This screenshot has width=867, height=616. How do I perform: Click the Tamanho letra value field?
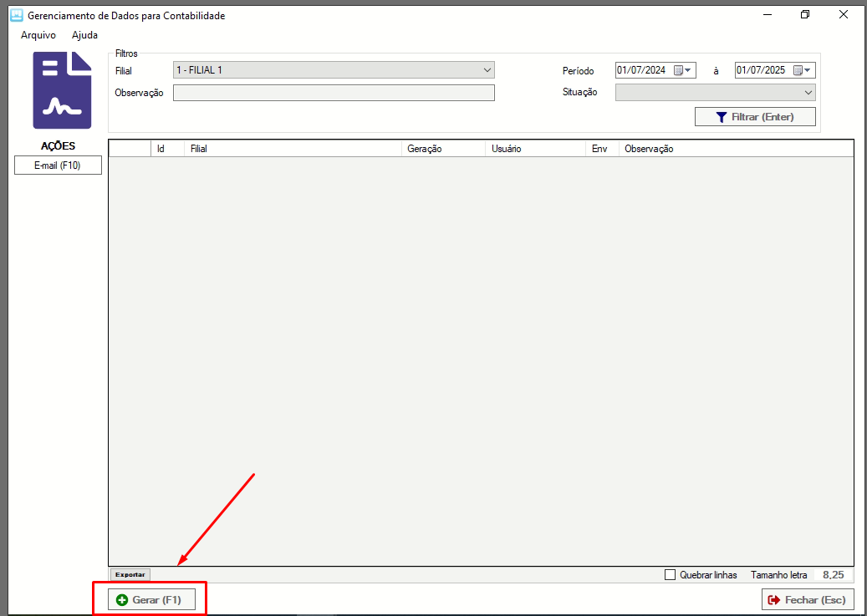(x=832, y=575)
